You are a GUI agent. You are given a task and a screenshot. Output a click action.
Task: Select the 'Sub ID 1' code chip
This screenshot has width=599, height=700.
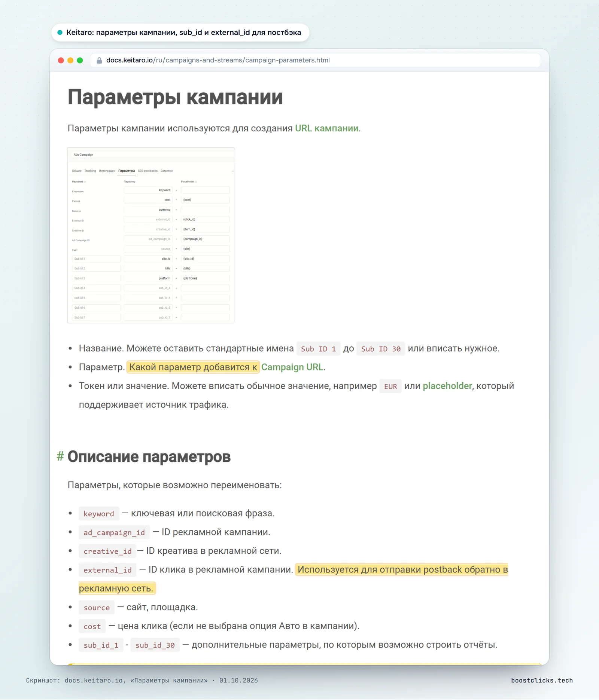pos(318,349)
